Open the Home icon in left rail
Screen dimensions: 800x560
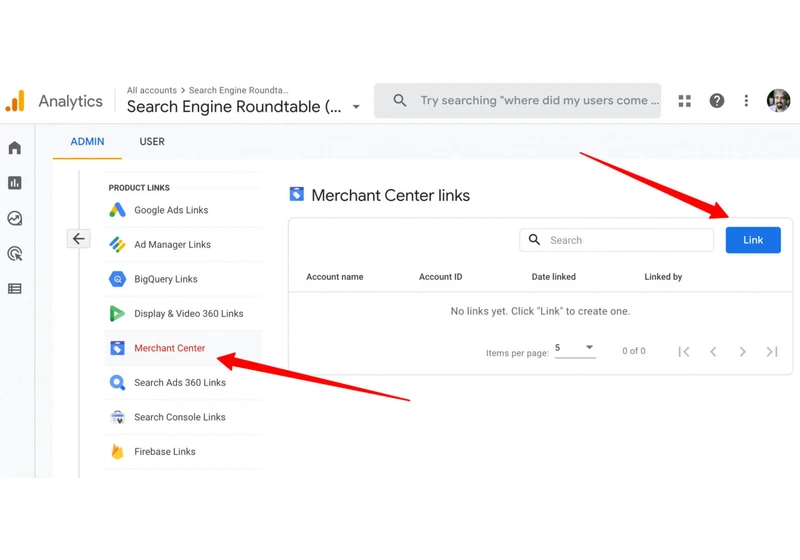click(15, 147)
